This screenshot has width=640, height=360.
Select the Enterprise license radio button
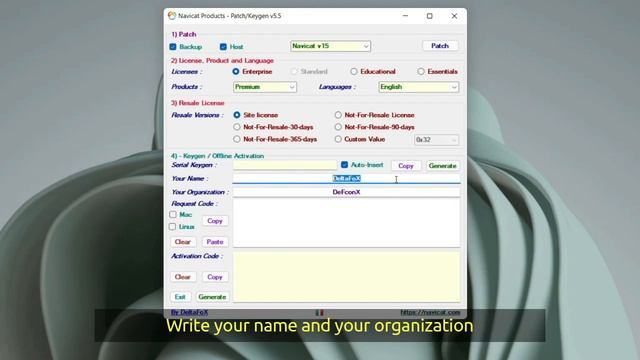(236, 71)
